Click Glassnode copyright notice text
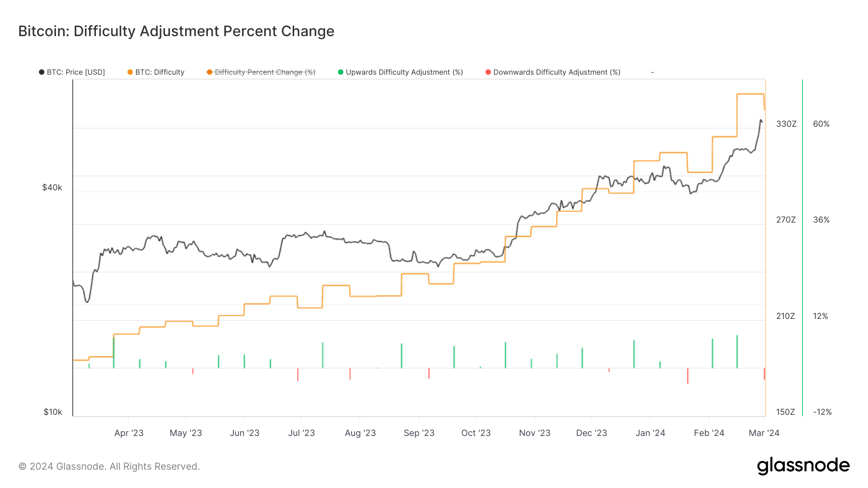The height and width of the screenshot is (488, 868). [109, 466]
